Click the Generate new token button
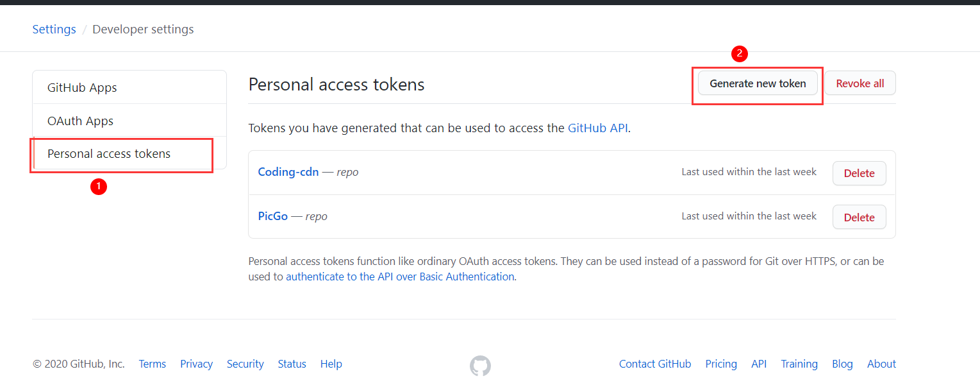This screenshot has height=392, width=980. (758, 83)
